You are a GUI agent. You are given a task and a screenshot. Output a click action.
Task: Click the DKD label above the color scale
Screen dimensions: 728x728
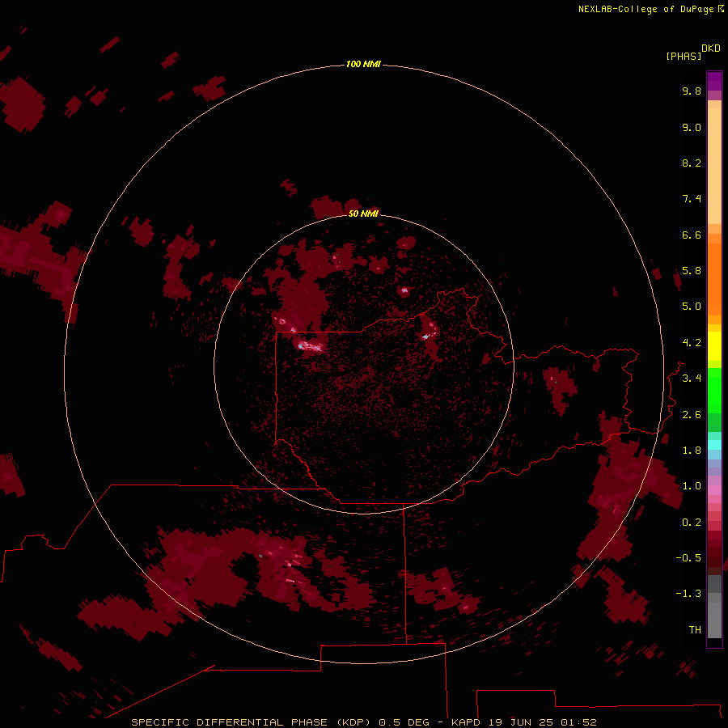[710, 49]
